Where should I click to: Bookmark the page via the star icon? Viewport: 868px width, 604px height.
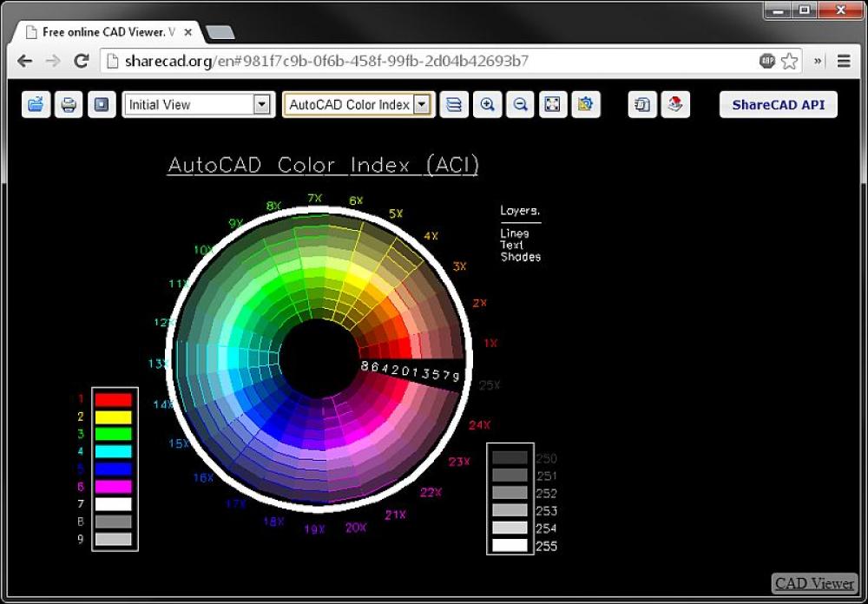click(x=790, y=61)
